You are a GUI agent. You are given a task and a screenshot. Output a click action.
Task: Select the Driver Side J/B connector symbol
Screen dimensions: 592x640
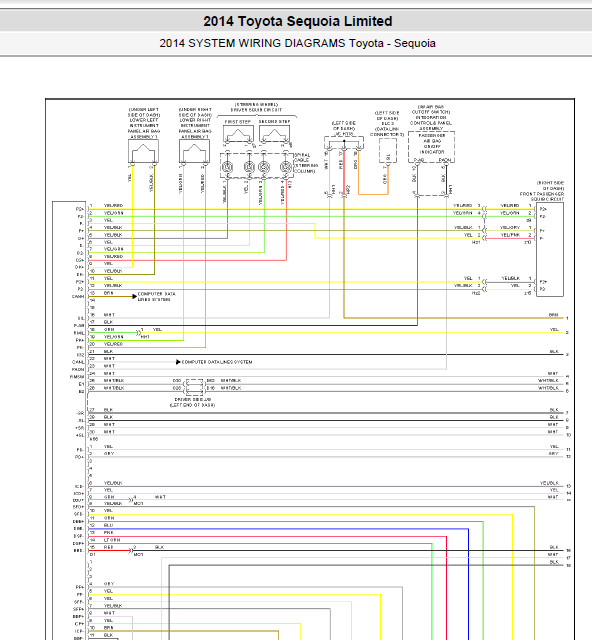[x=194, y=387]
